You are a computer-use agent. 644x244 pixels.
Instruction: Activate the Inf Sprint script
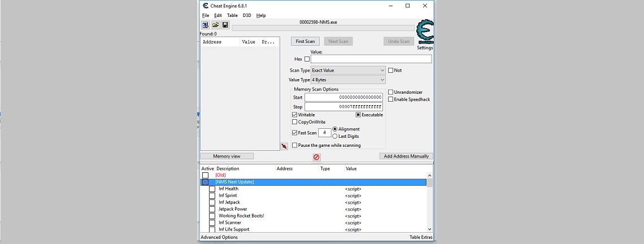click(212, 195)
